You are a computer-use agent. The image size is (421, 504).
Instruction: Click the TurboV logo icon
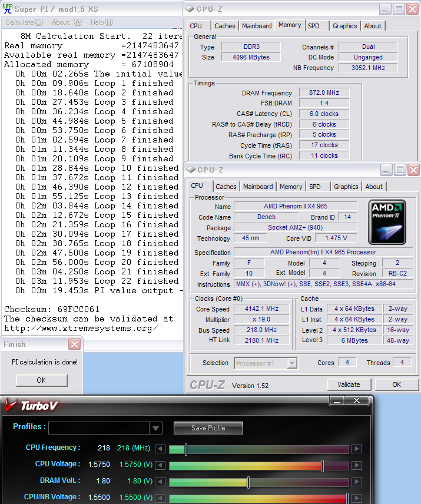tap(10, 404)
